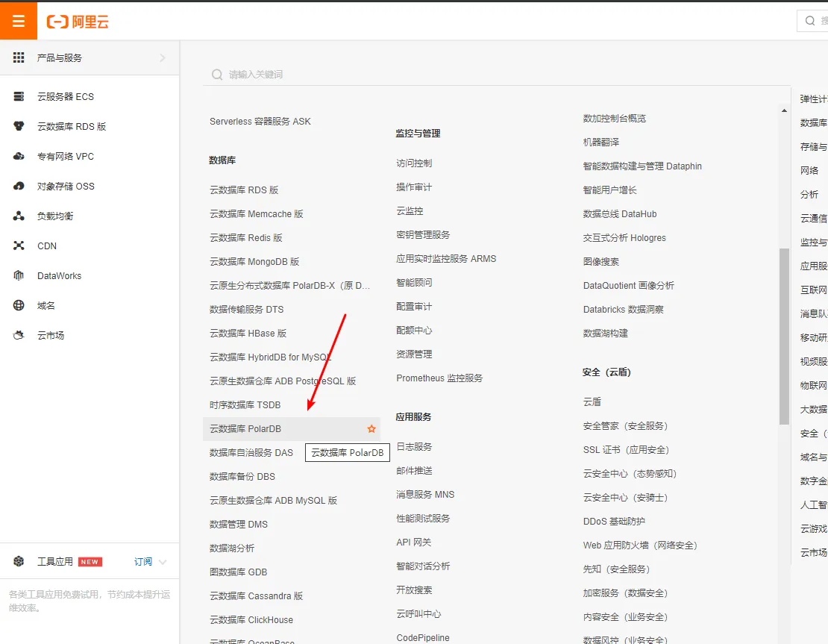
Task: Open 日志服务 under 应用服务
Action: pos(415,446)
